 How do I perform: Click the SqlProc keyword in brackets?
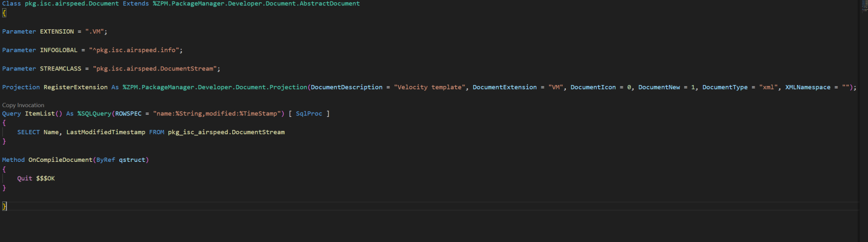click(309, 114)
